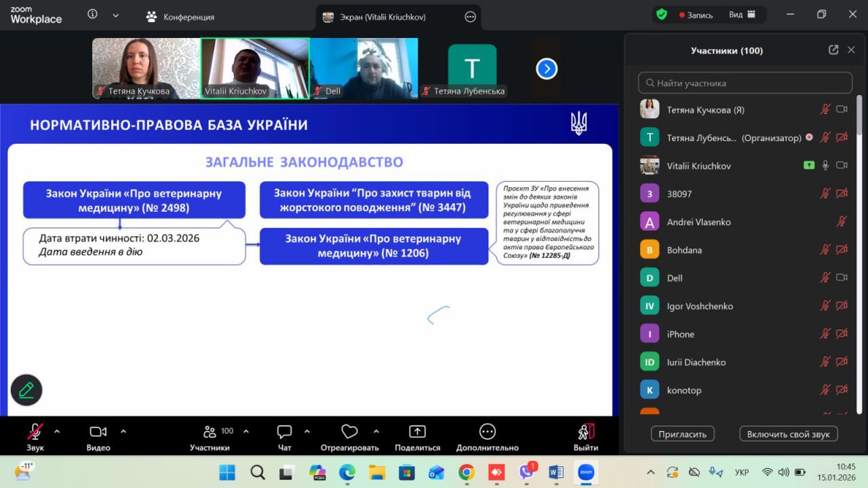
Task: Switch to the Конференция tab
Action: pyautogui.click(x=180, y=17)
